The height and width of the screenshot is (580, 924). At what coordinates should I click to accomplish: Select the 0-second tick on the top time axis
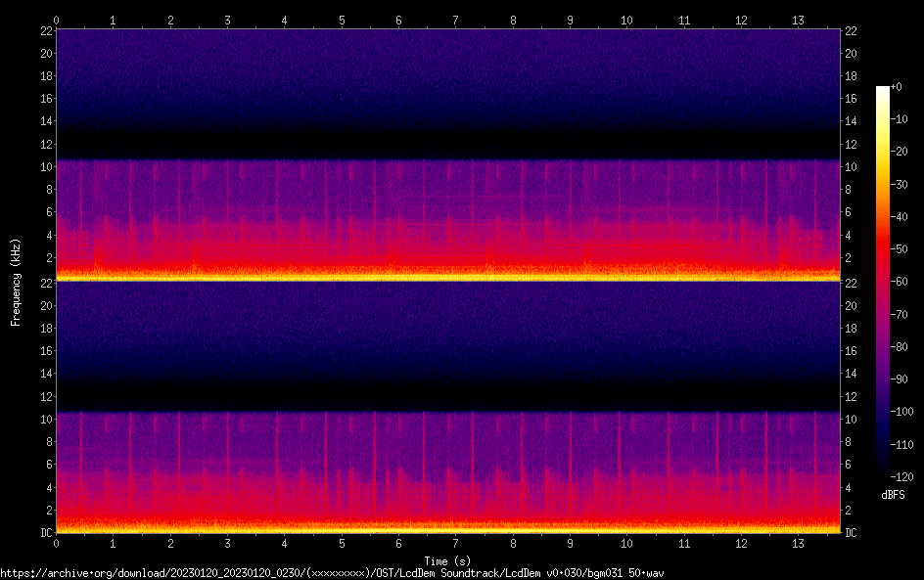(57, 20)
